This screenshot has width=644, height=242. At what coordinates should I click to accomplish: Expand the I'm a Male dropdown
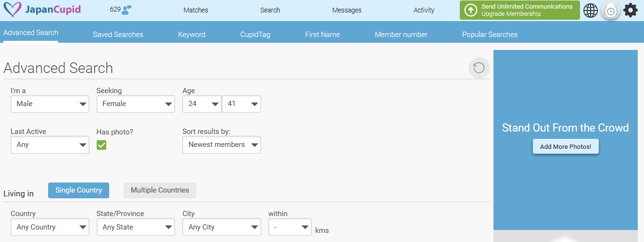tap(50, 104)
